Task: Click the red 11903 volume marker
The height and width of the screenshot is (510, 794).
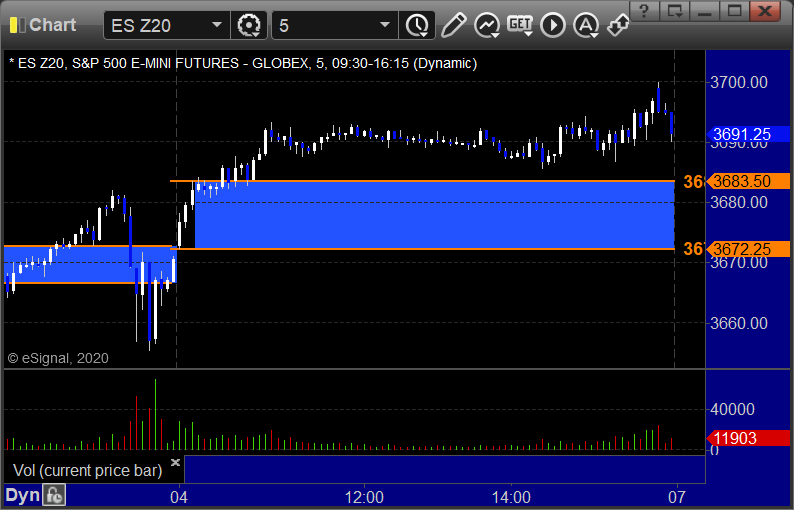Action: click(747, 438)
